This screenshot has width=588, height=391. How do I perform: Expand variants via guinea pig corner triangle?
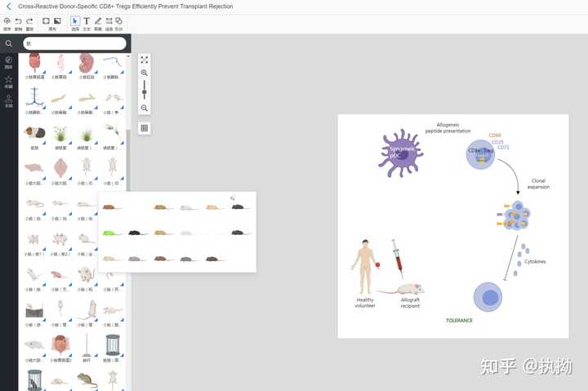click(x=44, y=143)
